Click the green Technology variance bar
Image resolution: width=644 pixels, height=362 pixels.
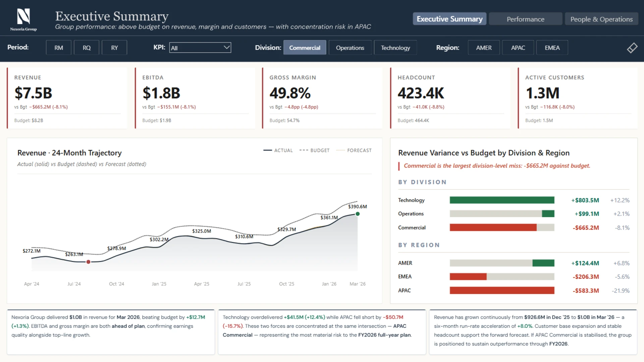click(502, 200)
